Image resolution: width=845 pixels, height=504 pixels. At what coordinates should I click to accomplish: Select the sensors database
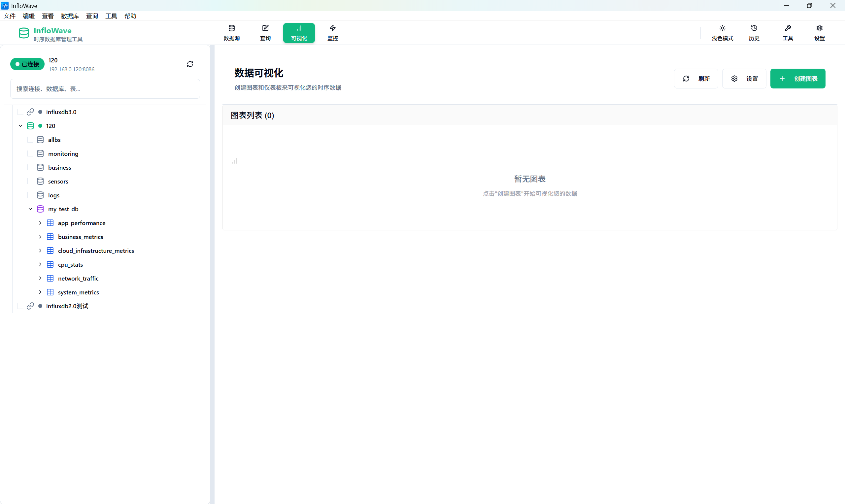[x=58, y=181]
